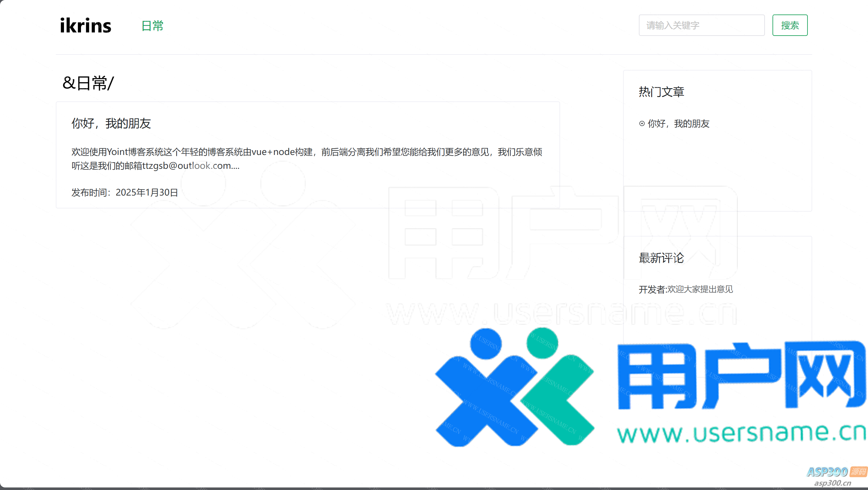Open the ikrins site logo

85,26
